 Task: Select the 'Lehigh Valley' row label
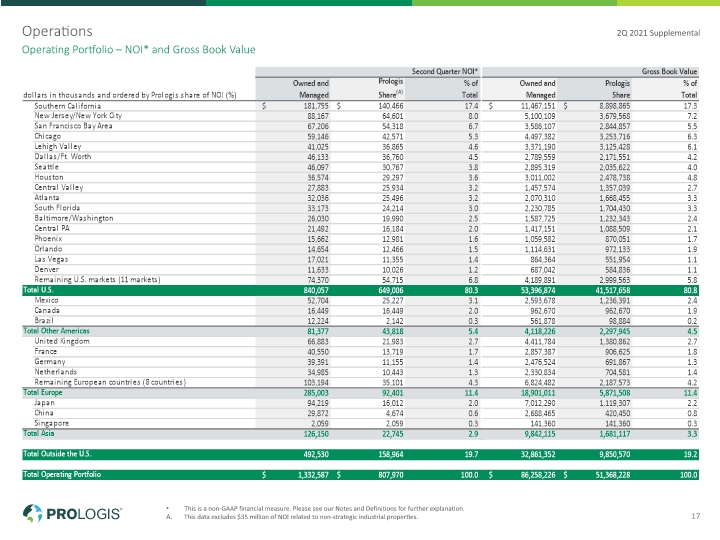coord(57,146)
